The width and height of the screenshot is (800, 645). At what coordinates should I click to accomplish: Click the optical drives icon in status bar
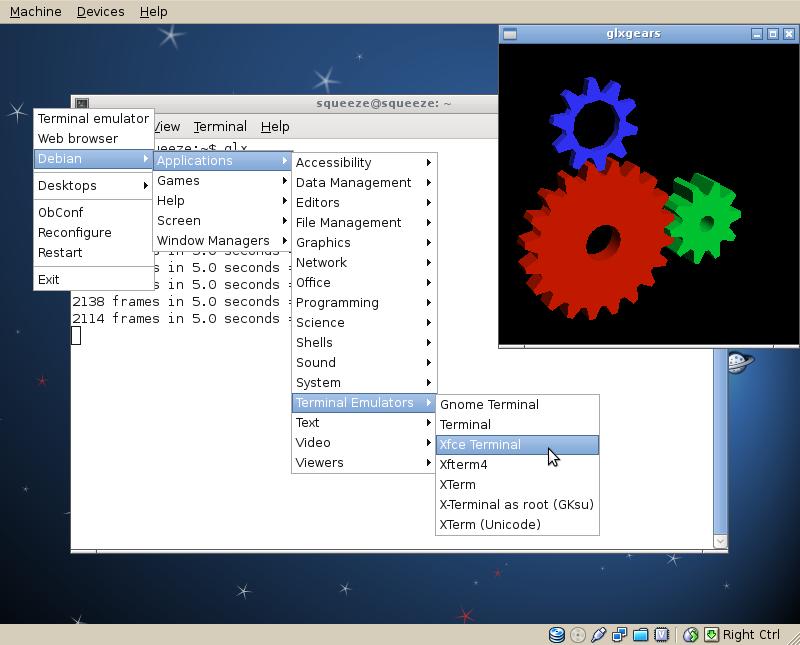click(578, 634)
